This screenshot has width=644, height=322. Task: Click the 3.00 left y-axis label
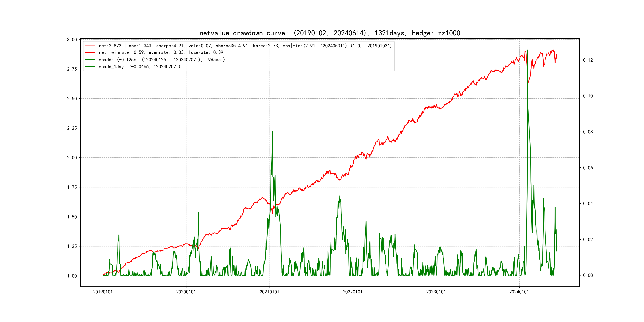(72, 40)
